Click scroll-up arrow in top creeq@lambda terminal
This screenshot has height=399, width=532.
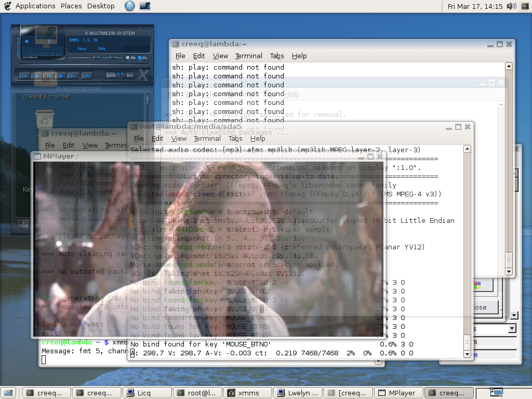tap(509, 66)
